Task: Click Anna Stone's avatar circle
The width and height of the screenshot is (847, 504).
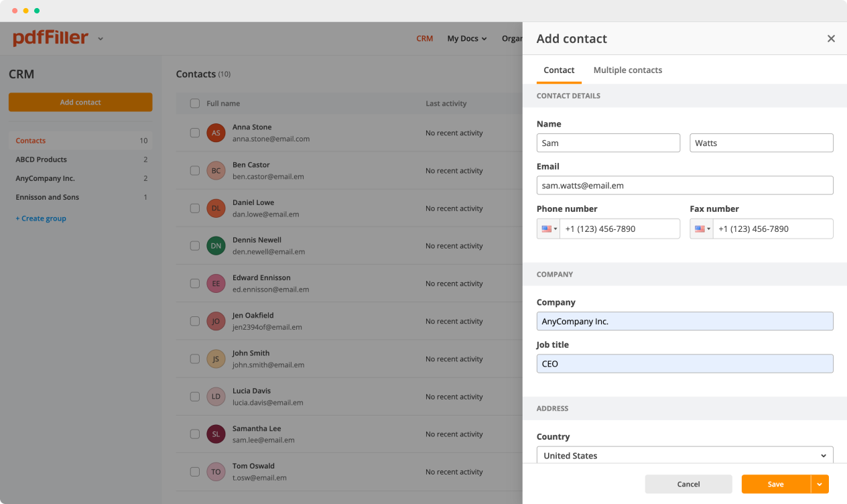Action: tap(216, 132)
